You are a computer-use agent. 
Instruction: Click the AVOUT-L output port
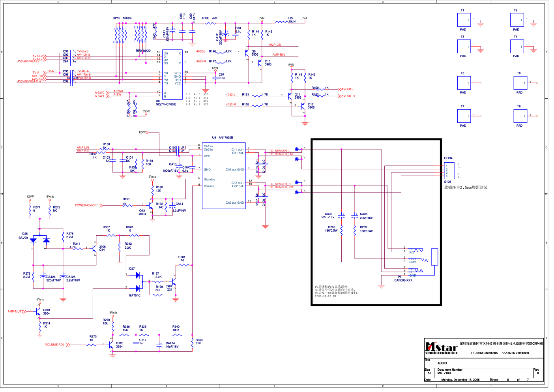pos(348,89)
